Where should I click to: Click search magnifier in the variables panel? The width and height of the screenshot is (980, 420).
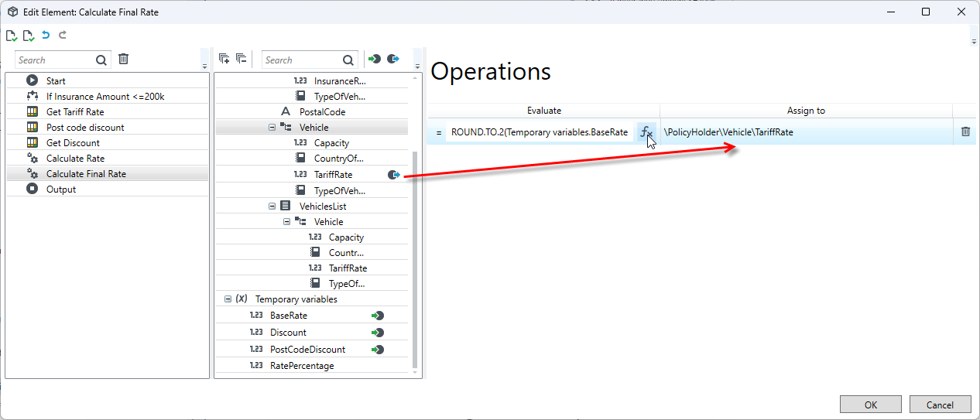[348, 60]
